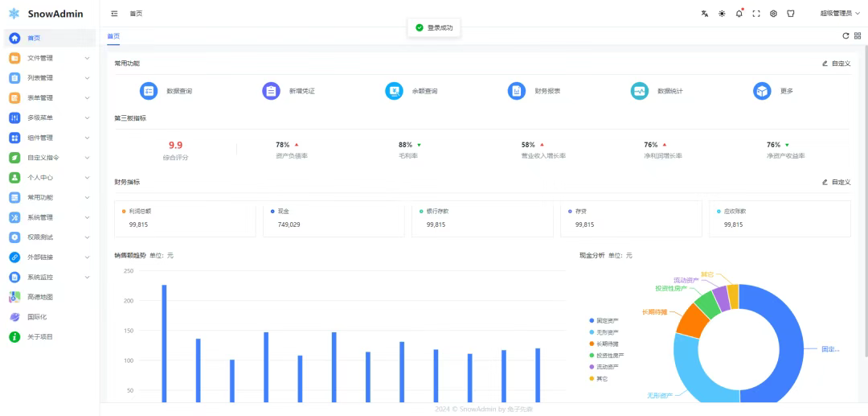This screenshot has height=416, width=868.
Task: Toggle light/dark mode sun icon
Action: click(x=722, y=14)
